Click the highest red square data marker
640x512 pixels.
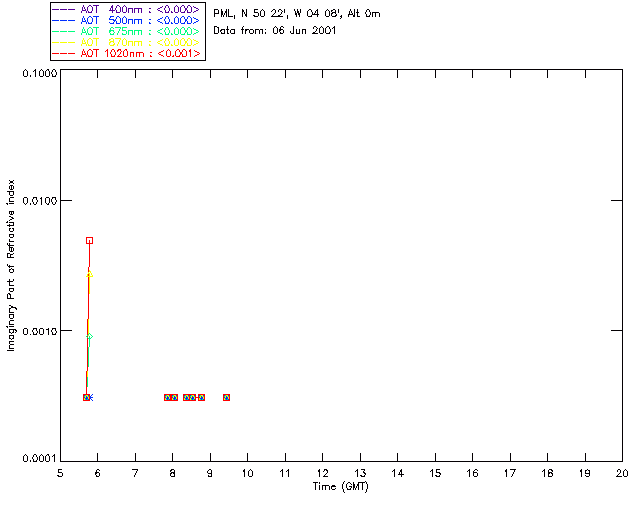pos(89,240)
